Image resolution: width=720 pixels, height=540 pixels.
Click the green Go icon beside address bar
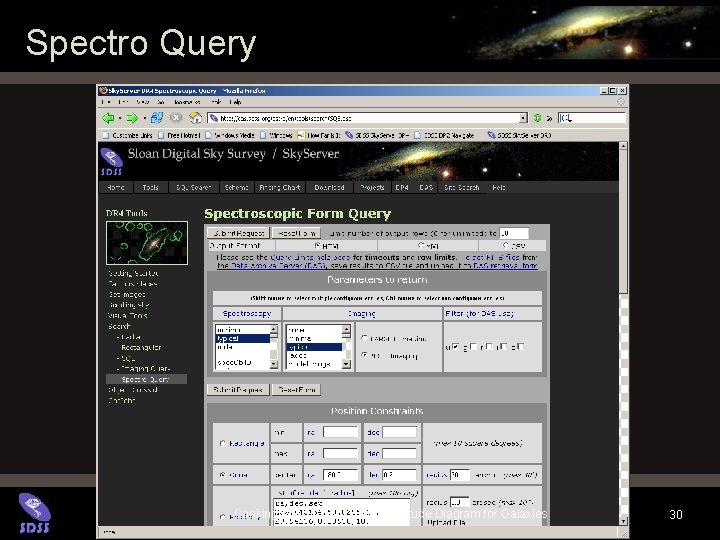[x=537, y=118]
